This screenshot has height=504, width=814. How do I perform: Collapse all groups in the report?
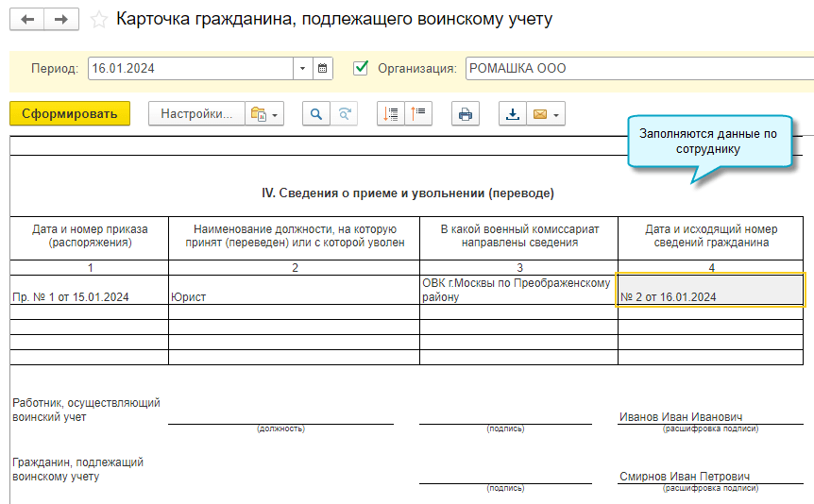pos(417,114)
